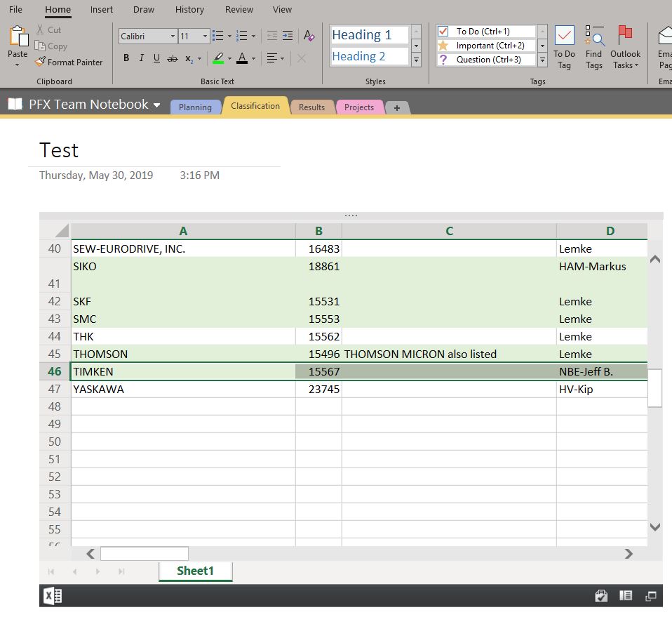
Task: Expand the numbering style dropdown arrow
Action: tap(253, 36)
